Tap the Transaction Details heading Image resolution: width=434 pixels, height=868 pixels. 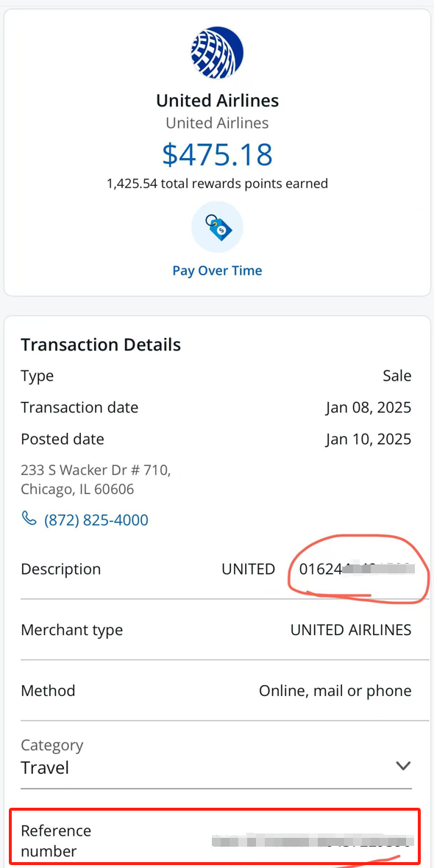point(101,345)
